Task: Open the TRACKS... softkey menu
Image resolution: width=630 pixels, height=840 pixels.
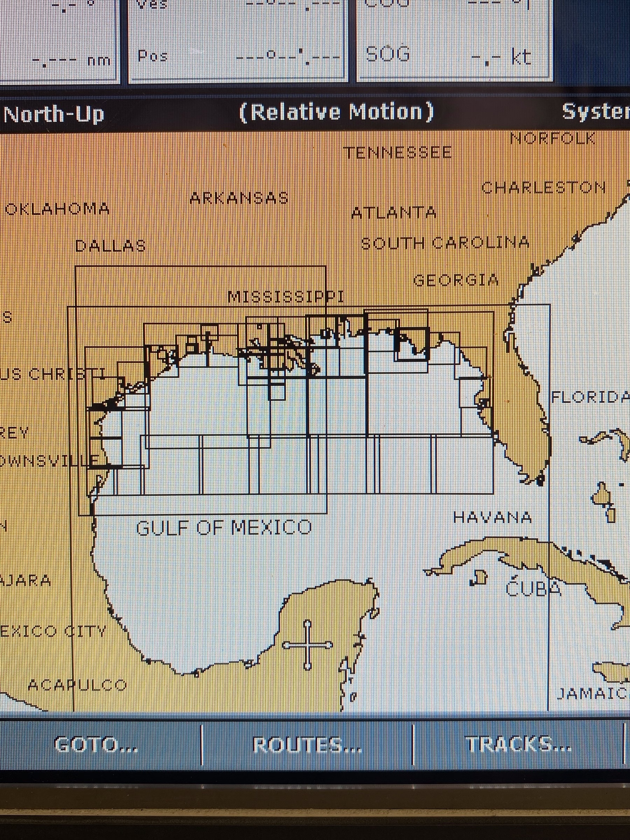Action: (518, 744)
